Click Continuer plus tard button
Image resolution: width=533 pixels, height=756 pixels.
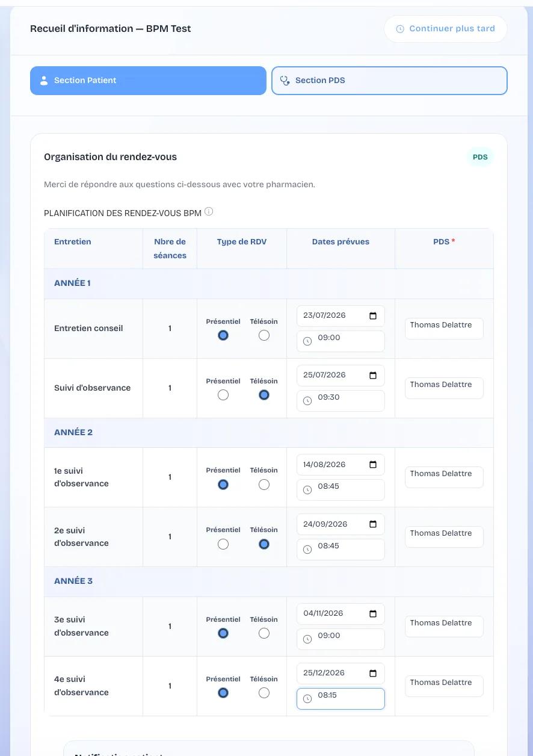[x=446, y=29]
